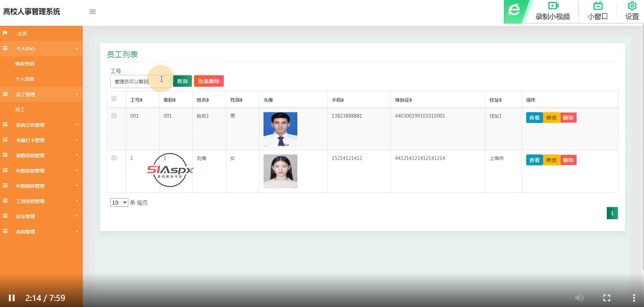Open video more options three-dot menu
Screen dimensions: 644x307
pos(633,298)
